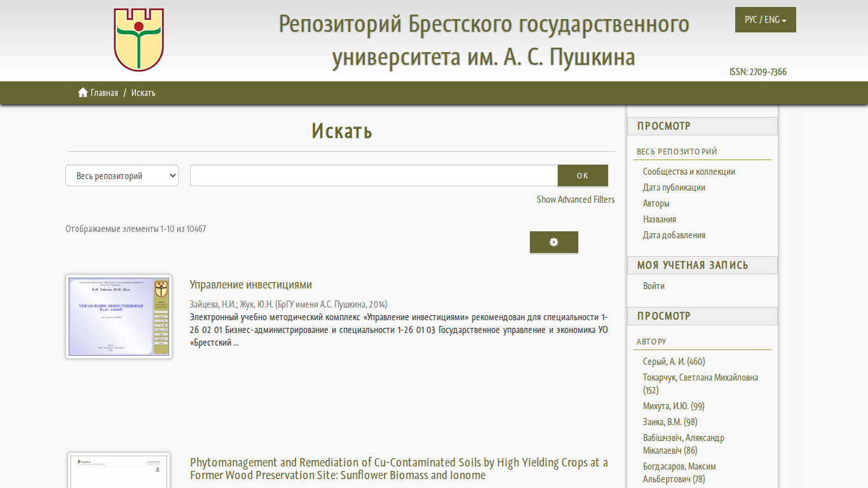Filter by author Михута, И.Ю. (99)
The width and height of the screenshot is (868, 488).
click(x=674, y=406)
